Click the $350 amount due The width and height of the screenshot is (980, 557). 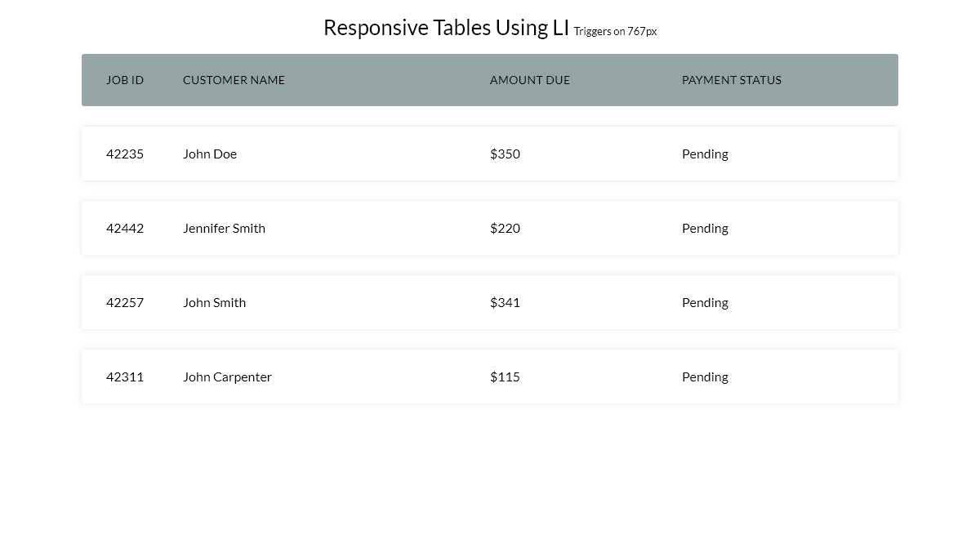click(505, 154)
